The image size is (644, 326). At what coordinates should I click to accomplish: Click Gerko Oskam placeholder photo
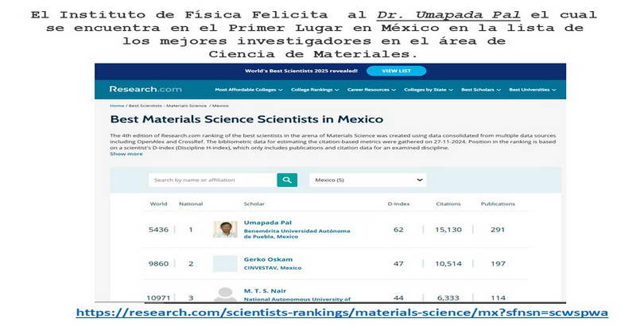coord(225,264)
